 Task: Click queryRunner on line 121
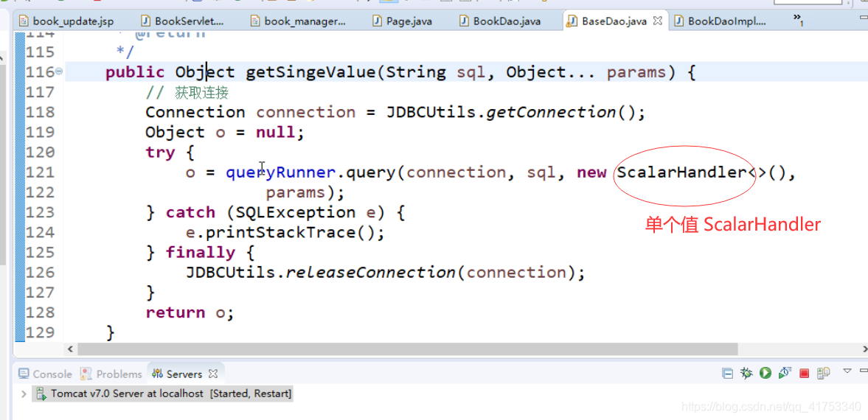tap(280, 172)
